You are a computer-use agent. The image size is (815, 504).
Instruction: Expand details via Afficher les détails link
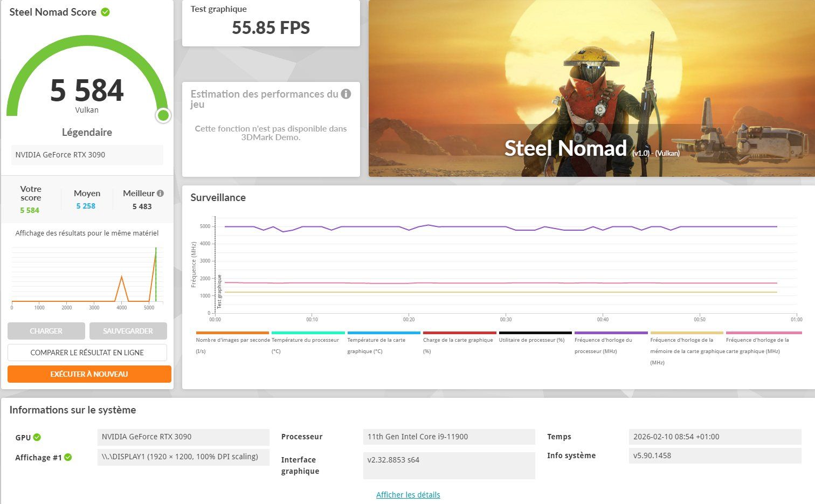[x=408, y=495]
